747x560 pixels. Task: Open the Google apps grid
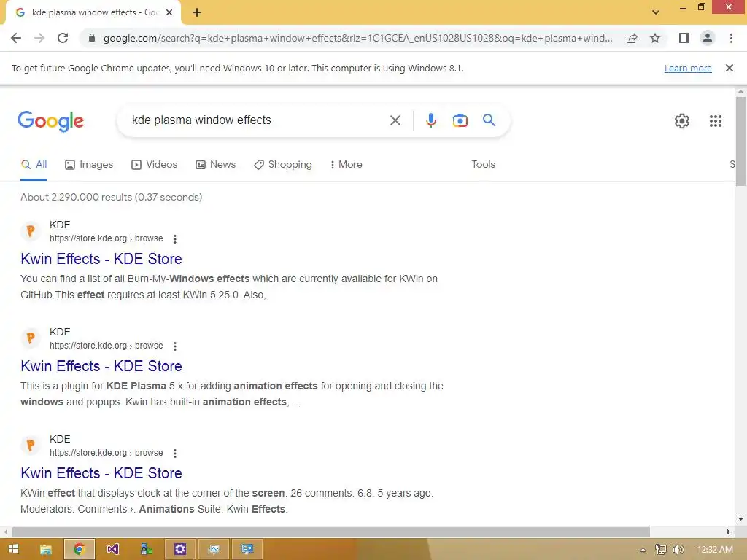pos(715,121)
